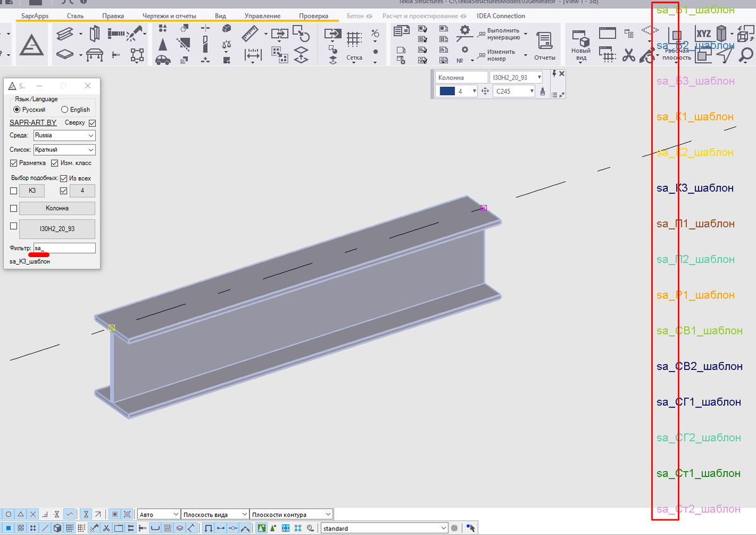Open the Управление ribbon tab

pyautogui.click(x=263, y=16)
